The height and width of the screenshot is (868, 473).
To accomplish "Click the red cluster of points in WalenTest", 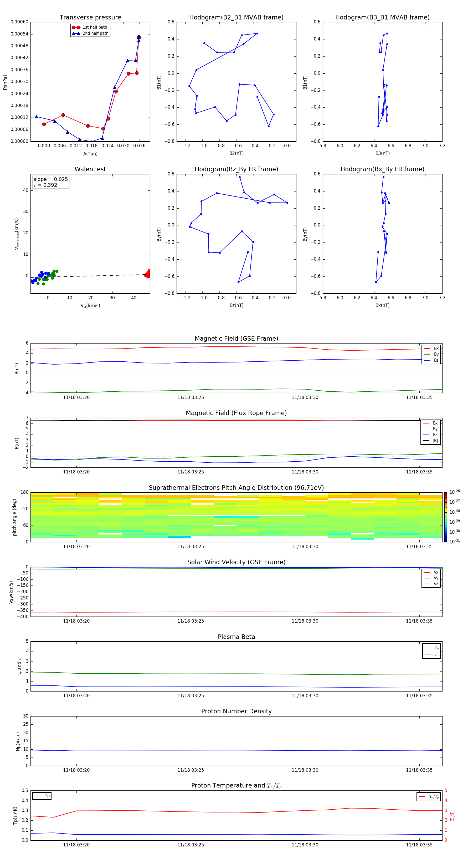I will [147, 274].
